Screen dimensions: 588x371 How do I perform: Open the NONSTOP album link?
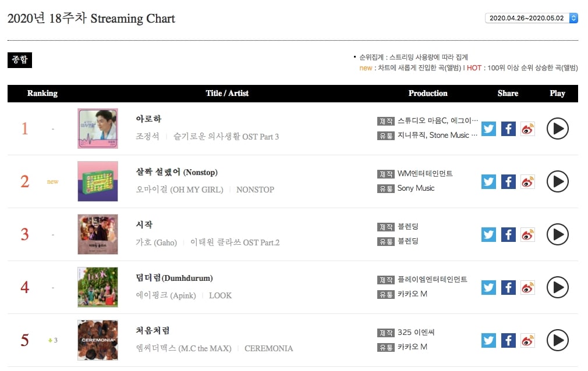[x=255, y=190]
